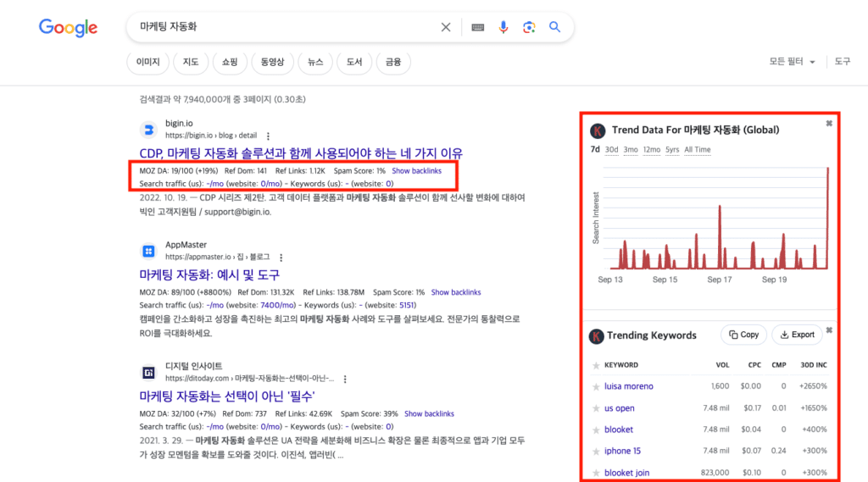This screenshot has height=482, width=868.
Task: Star the iphone 15 keyword
Action: (596, 452)
